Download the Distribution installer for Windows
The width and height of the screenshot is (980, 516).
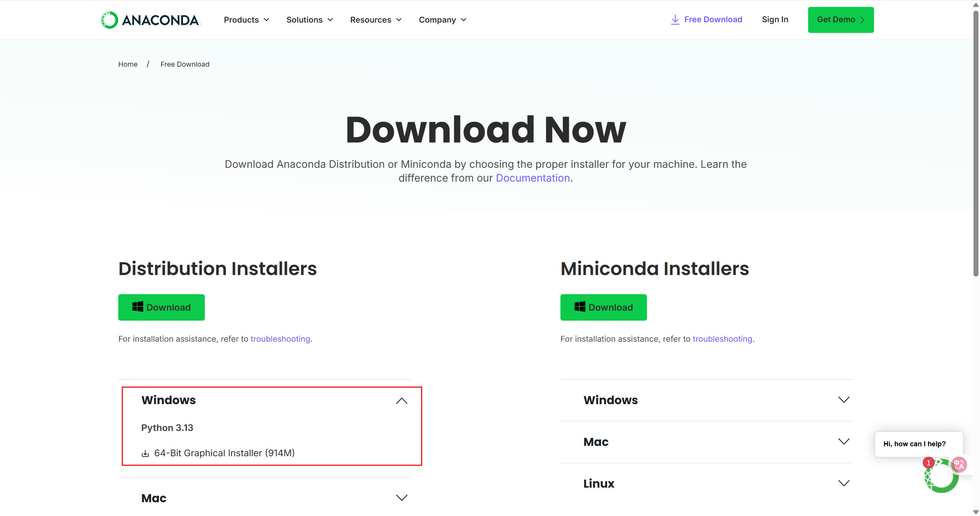tap(162, 307)
